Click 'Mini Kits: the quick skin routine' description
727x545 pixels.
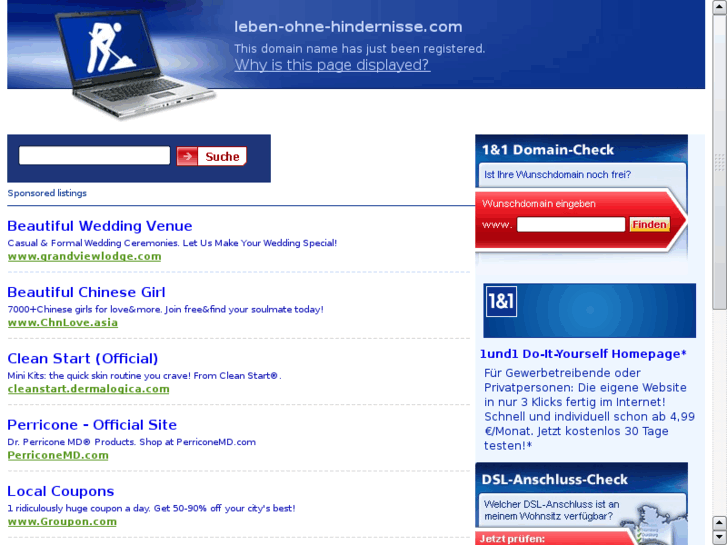144,376
